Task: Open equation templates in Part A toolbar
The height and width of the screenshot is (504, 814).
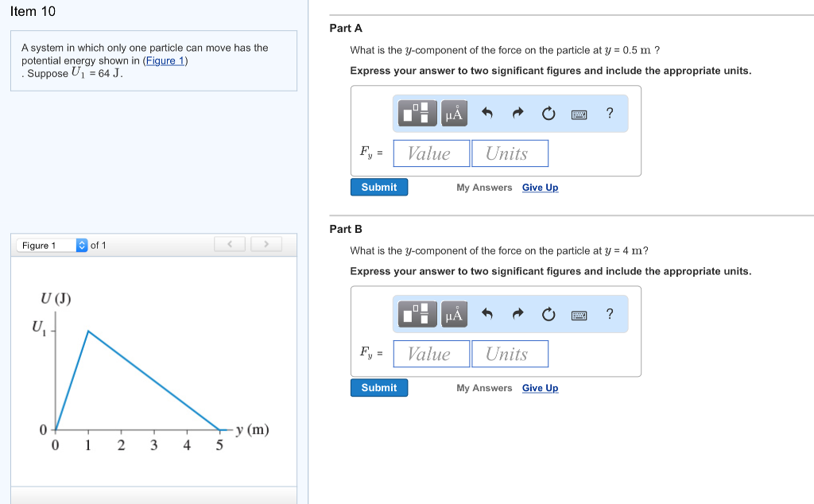Action: click(417, 113)
